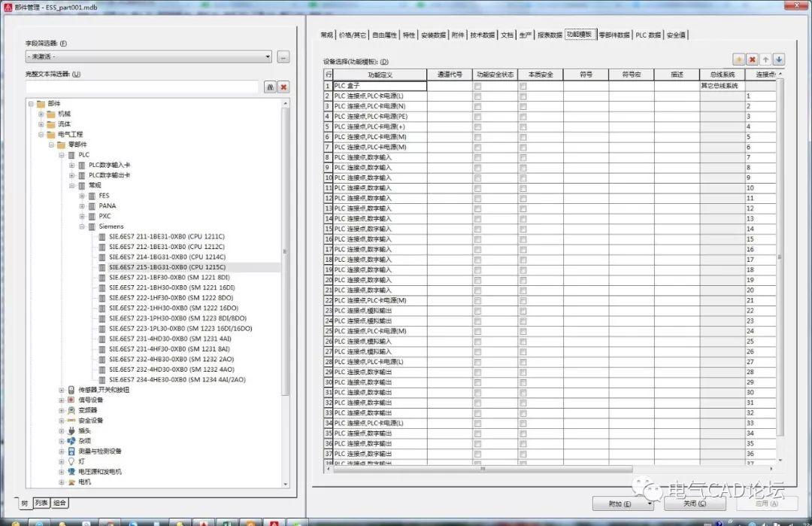Switch to the 价格/其它 tab
Image resolution: width=812 pixels, height=526 pixels.
tap(352, 35)
